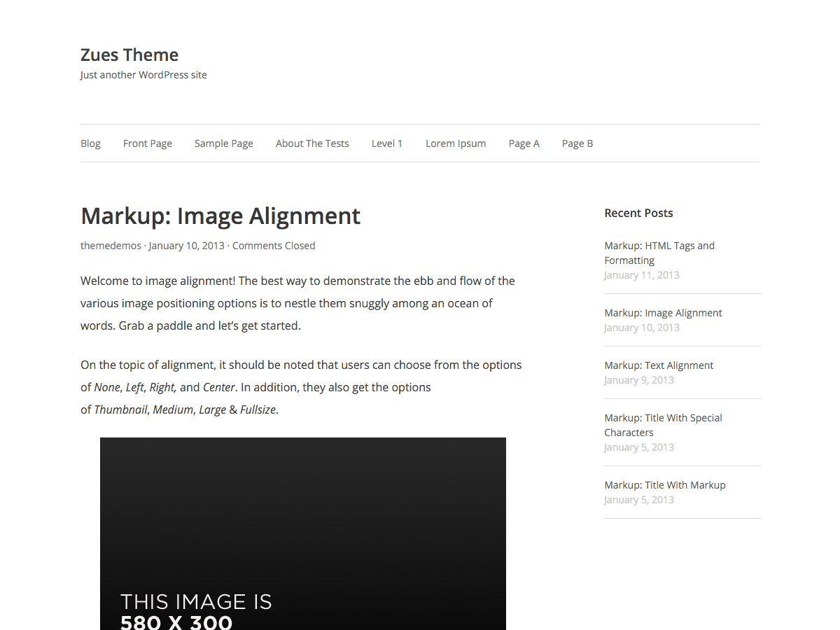Open Page A from the navigation
This screenshot has height=630, width=840.
tap(524, 143)
